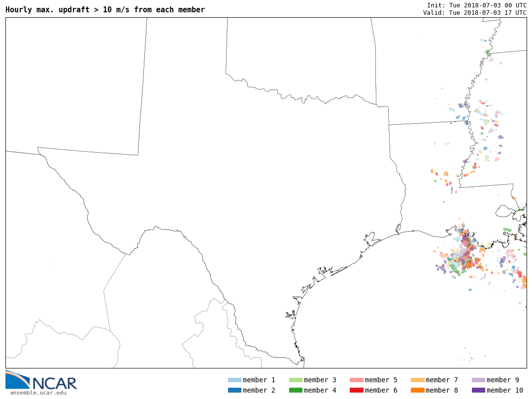Click the 'Hourly max. updraft' chart title
Image resolution: width=532 pixels, height=399 pixels.
tap(105, 10)
